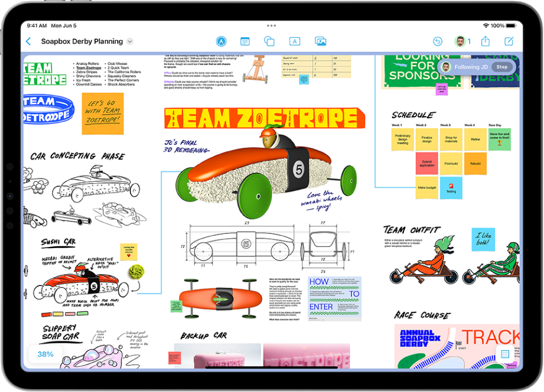544x392 pixels.
Task: Open collaborators via the avatar showing 1
Action: pos(460,41)
